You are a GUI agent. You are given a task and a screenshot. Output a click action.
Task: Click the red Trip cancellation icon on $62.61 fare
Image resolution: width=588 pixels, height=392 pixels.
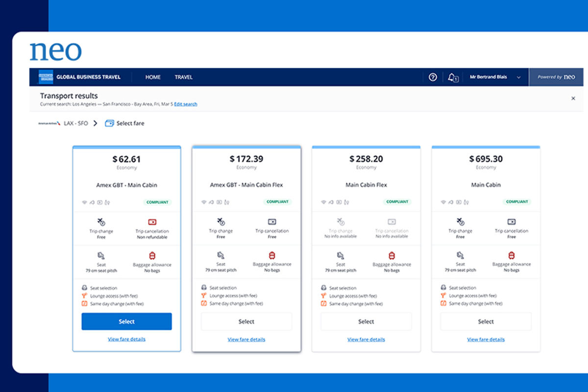click(152, 222)
